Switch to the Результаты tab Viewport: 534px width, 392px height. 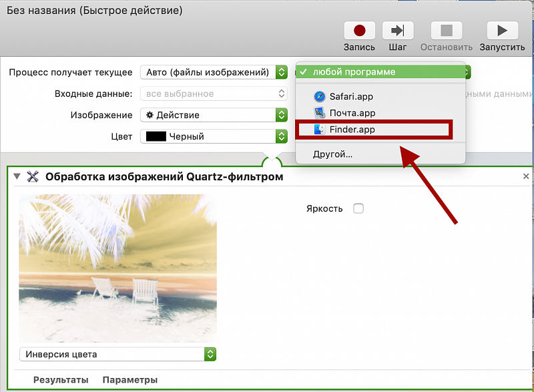pyautogui.click(x=61, y=380)
